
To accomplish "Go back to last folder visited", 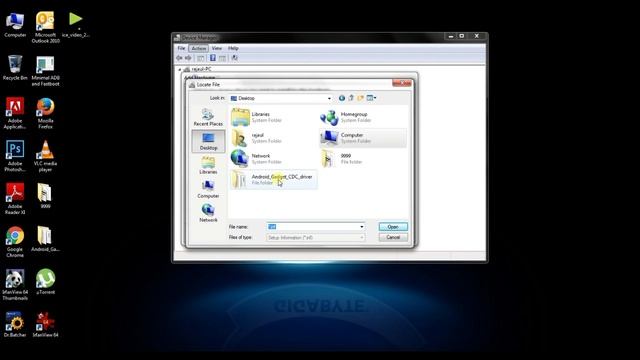I will 342,98.
